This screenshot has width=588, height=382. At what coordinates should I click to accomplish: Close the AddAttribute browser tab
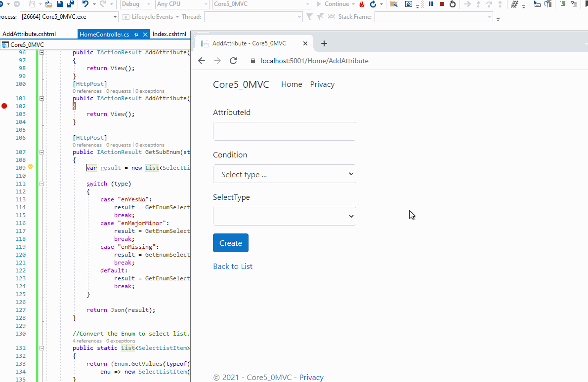[x=305, y=43]
